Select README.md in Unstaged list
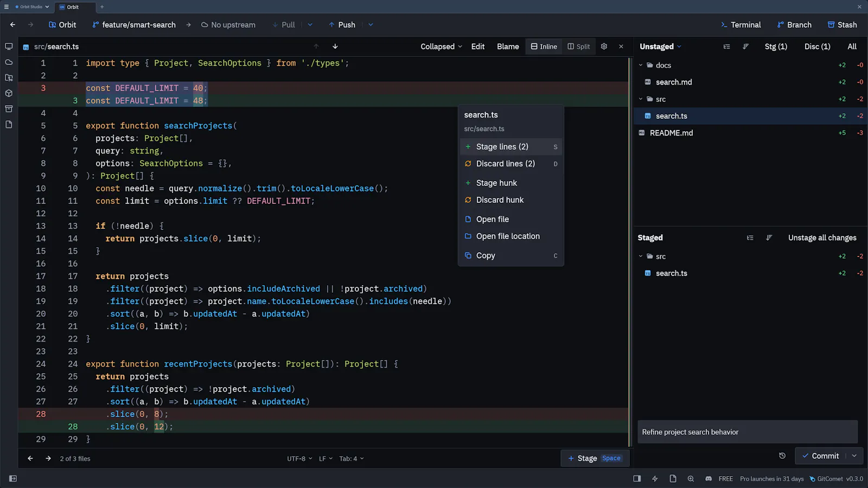Image resolution: width=868 pixels, height=488 pixels. (751, 133)
